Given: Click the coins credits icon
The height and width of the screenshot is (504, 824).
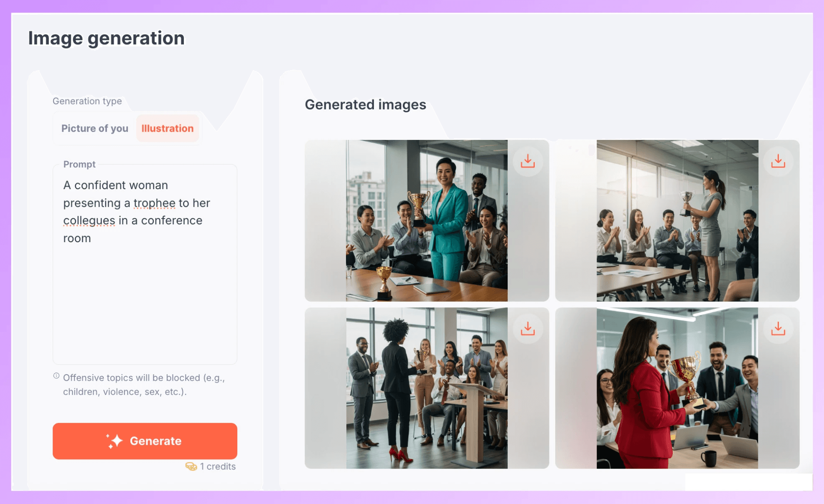Looking at the screenshot, I should (191, 466).
